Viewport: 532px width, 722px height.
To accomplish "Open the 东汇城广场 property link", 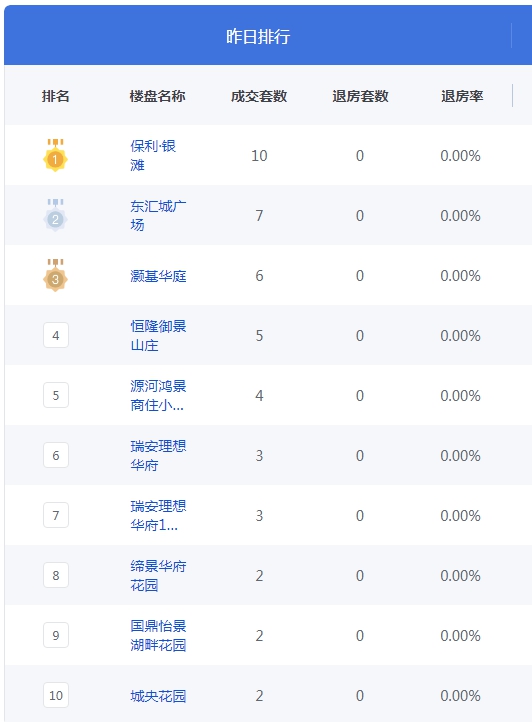I will pos(158,215).
